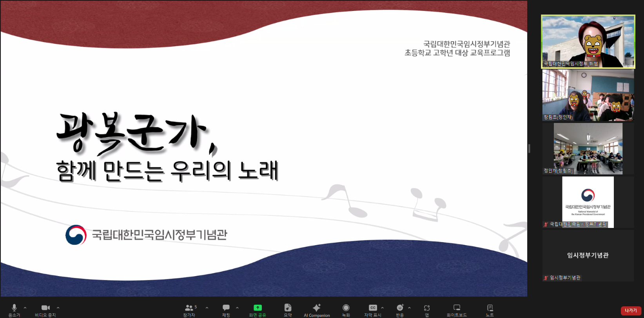Click the gallery panel divider handle
Image resolution: width=644 pixels, height=318 pixels.
click(529, 148)
